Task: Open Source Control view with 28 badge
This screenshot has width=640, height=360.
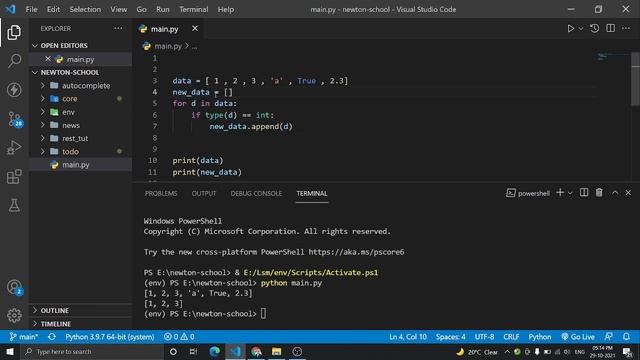Action: [x=15, y=119]
